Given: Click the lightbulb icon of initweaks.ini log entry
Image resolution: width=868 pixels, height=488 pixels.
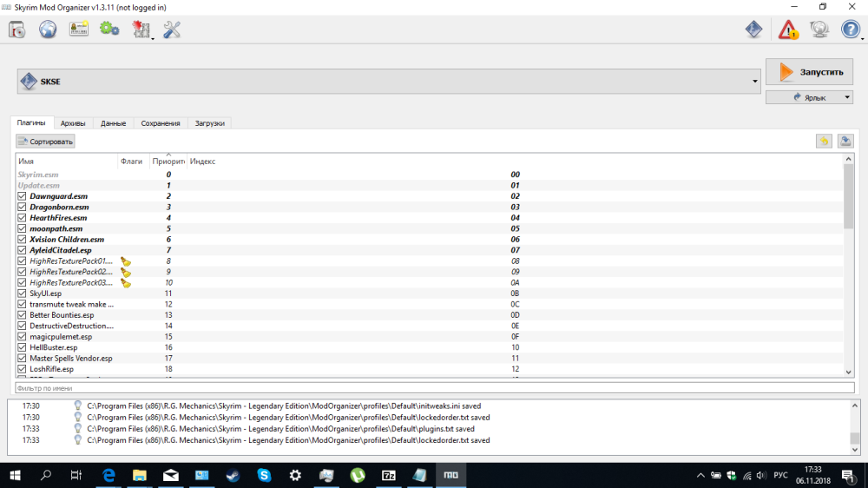Looking at the screenshot, I should click(x=77, y=406).
